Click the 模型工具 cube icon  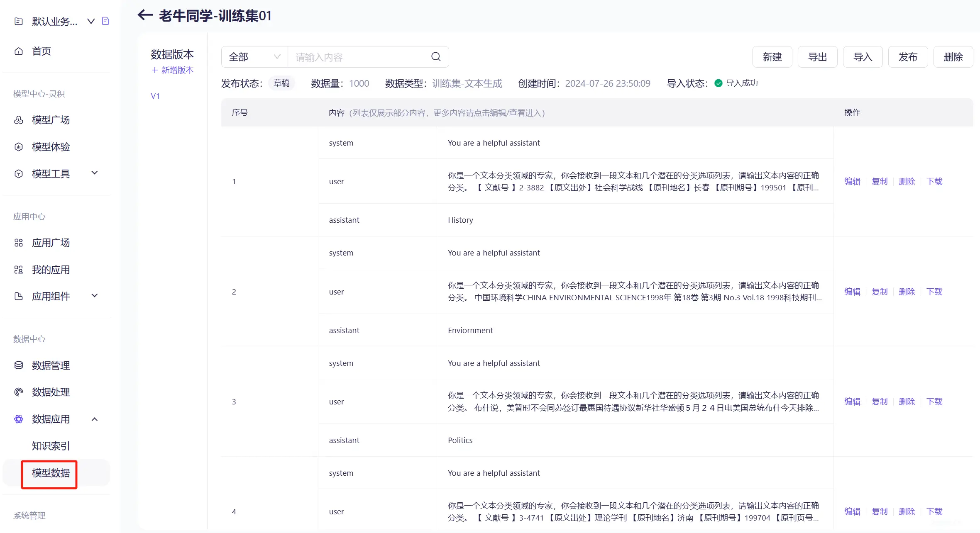click(x=19, y=174)
